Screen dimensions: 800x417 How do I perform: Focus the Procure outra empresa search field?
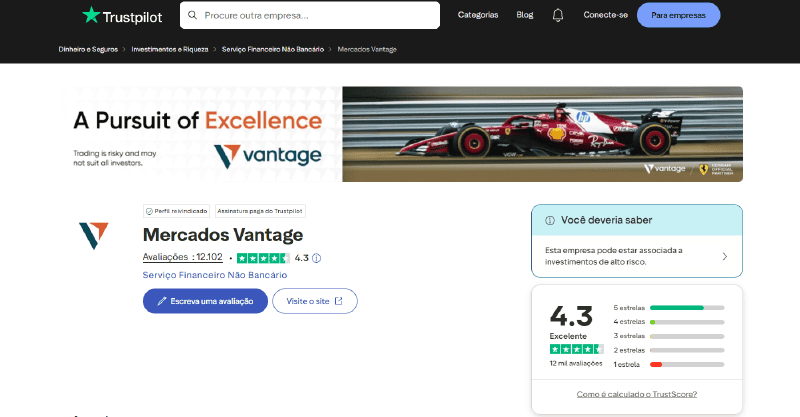310,15
